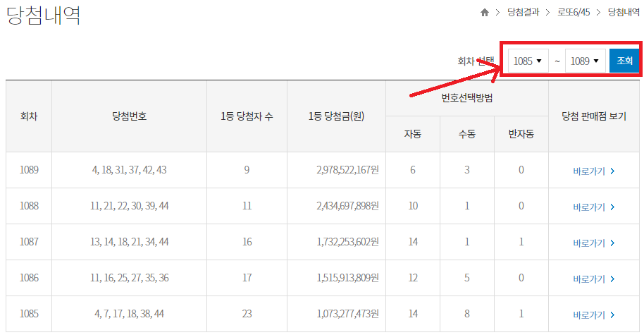Click the 자동 sub-header
The height and width of the screenshot is (335, 644).
(413, 134)
